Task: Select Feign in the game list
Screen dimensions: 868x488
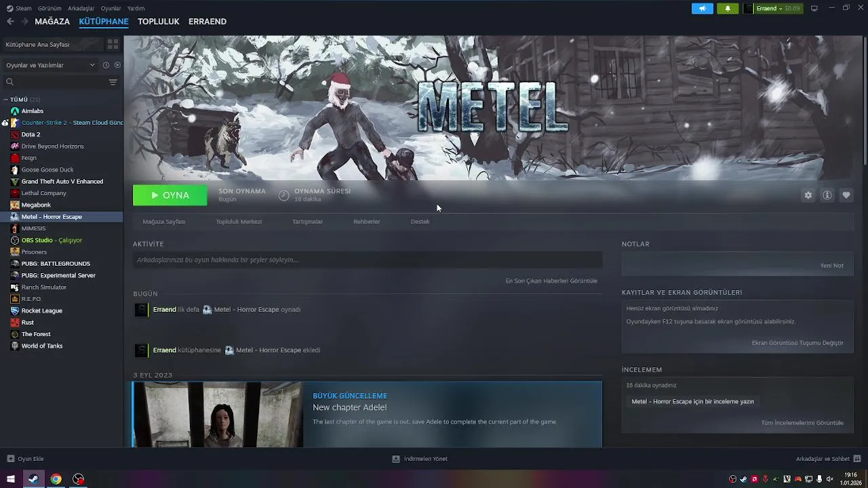Action: 28,158
